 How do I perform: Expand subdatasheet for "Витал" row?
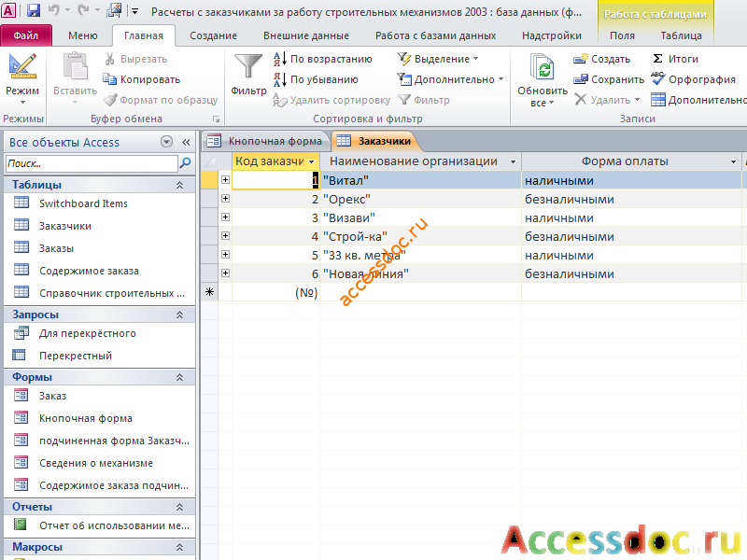tap(225, 180)
